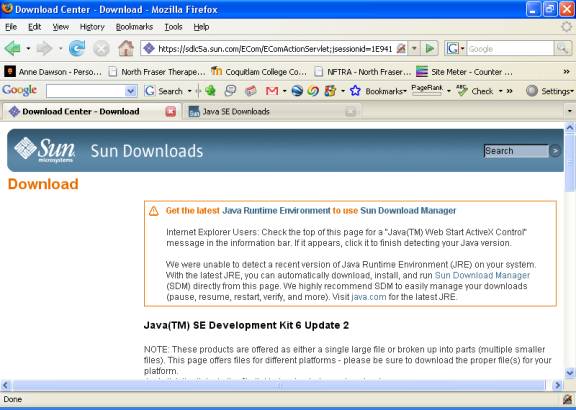576x410 pixels.
Task: Expand the address bar URL dropdown
Action: [414, 48]
